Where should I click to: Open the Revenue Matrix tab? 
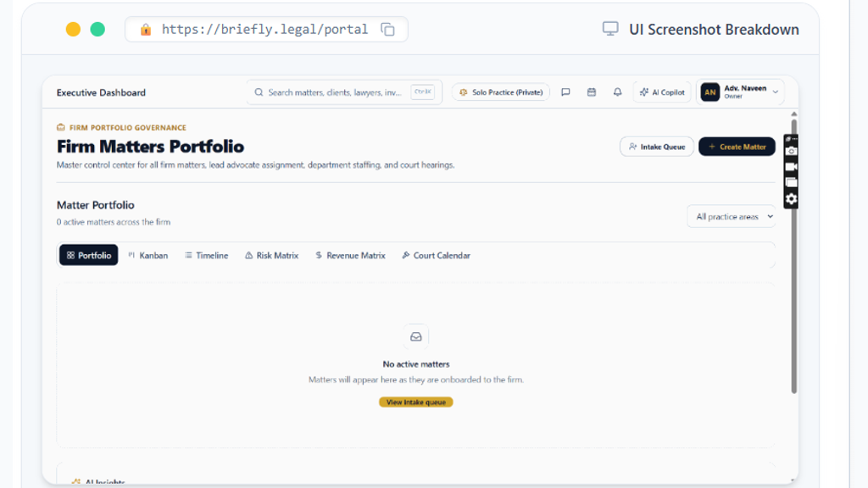(350, 255)
